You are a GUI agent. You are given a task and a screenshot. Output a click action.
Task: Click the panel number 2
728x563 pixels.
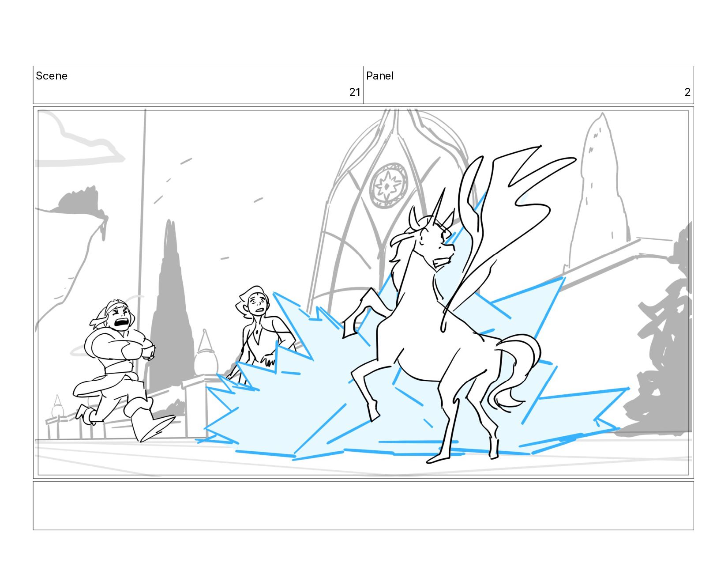[x=687, y=92]
